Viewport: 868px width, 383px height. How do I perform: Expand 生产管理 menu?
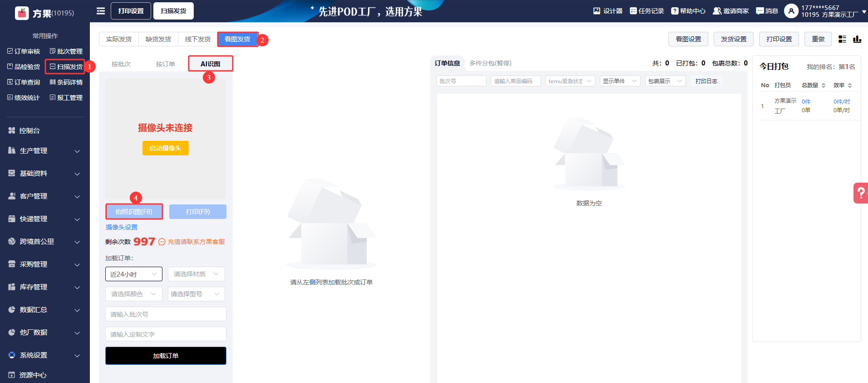pyautogui.click(x=44, y=151)
